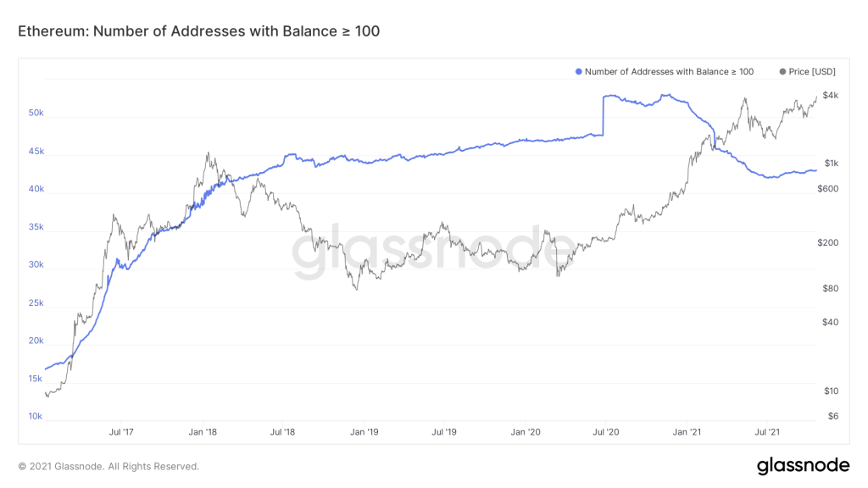Click the $4k price axis label
Image resolution: width=868 pixels, height=488 pixels.
click(x=831, y=95)
